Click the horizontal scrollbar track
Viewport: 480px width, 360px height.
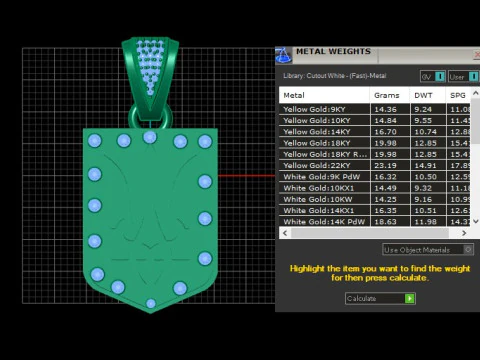click(x=370, y=233)
